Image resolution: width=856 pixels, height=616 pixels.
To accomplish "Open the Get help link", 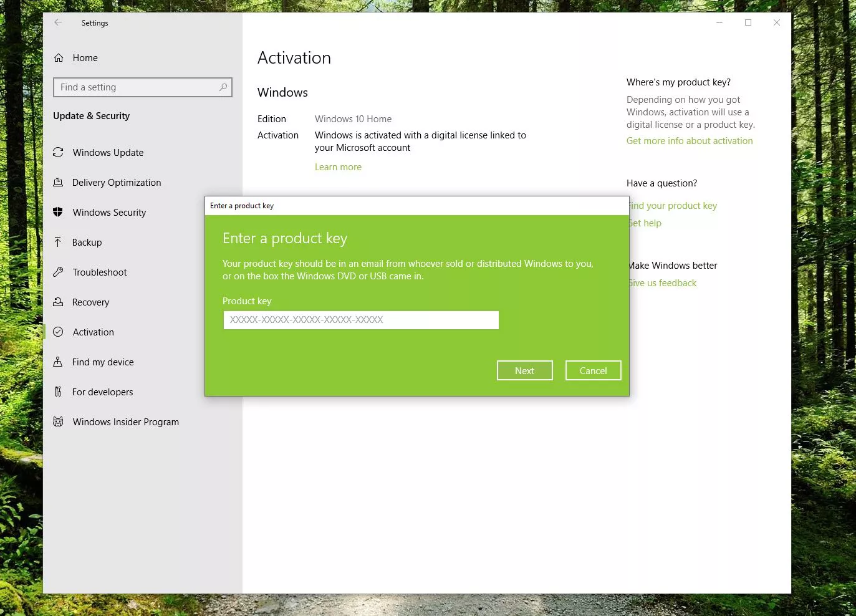I will (x=645, y=223).
